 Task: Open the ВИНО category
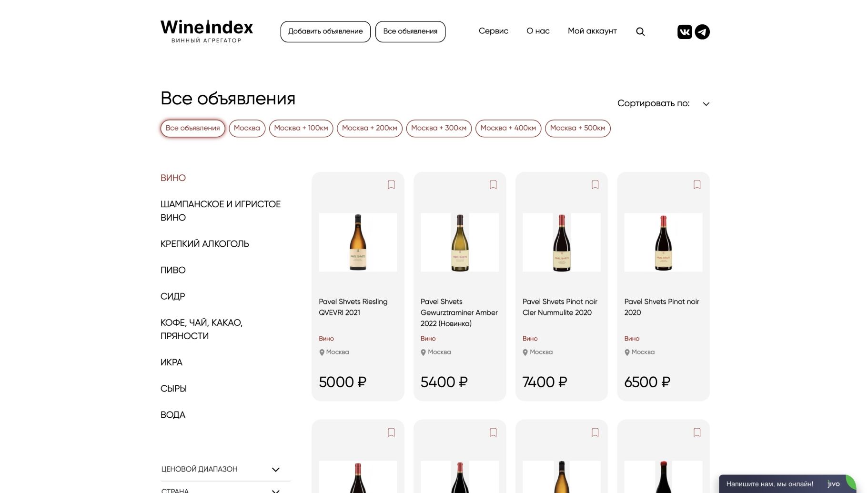pyautogui.click(x=173, y=178)
